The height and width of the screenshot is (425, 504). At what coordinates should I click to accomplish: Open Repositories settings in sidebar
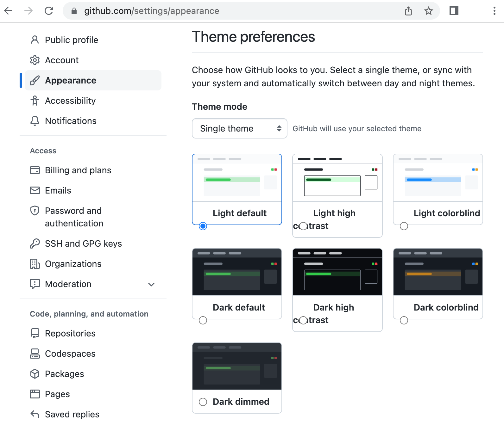pos(93,333)
